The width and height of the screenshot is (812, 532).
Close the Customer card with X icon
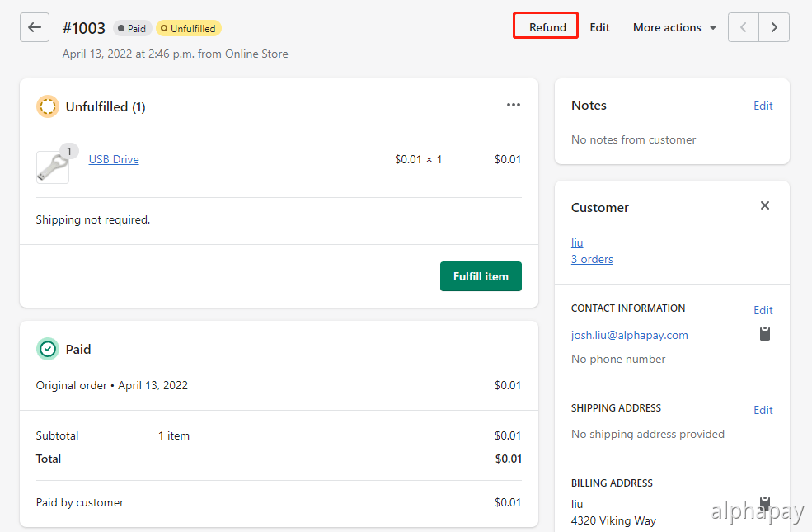(x=765, y=206)
